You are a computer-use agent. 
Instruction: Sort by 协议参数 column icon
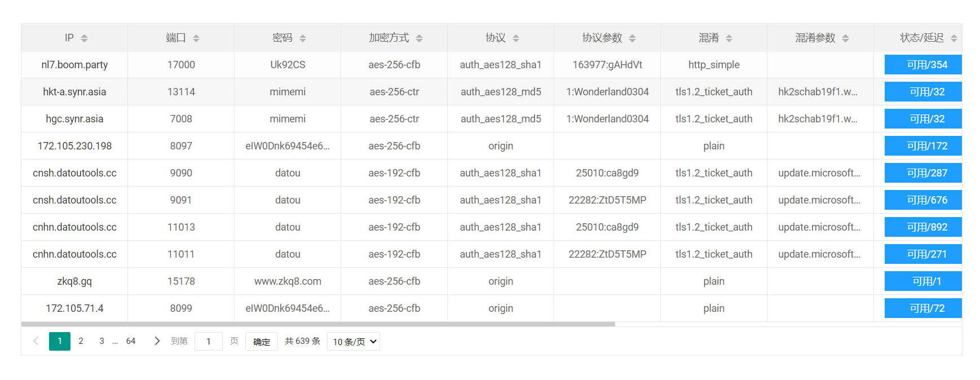click(632, 38)
